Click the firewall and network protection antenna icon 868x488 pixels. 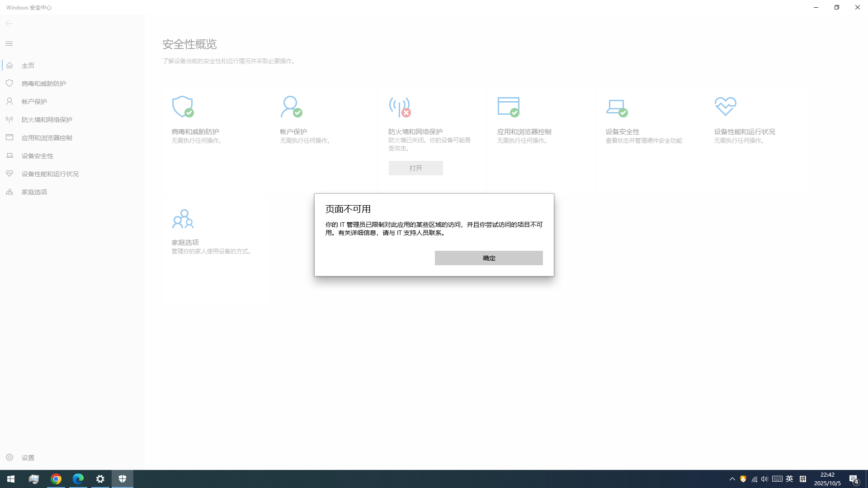click(400, 107)
